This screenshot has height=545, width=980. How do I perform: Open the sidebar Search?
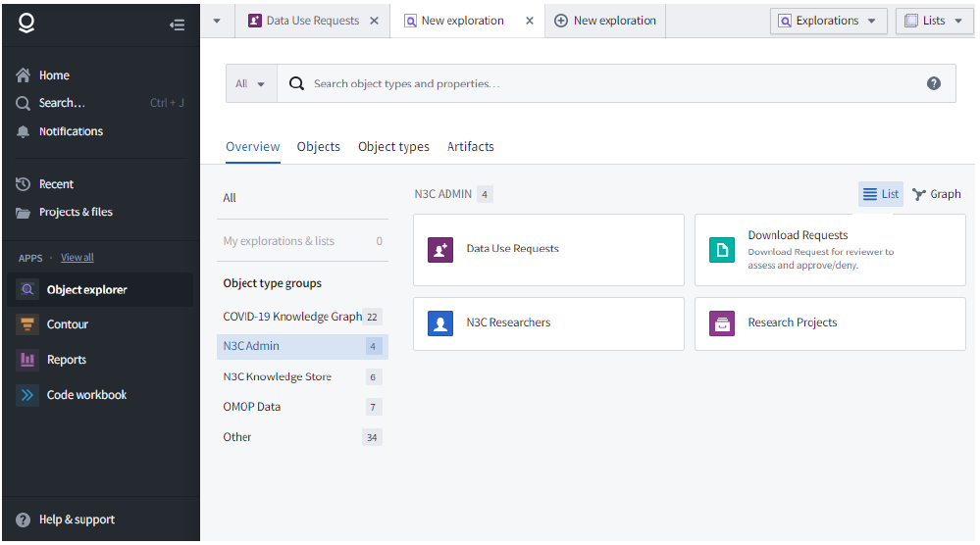[100, 103]
